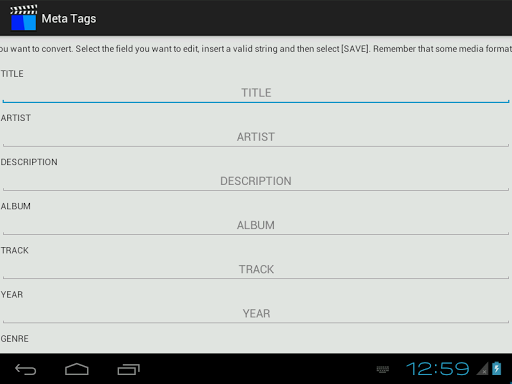Focus the ARTIST text field

click(256, 137)
